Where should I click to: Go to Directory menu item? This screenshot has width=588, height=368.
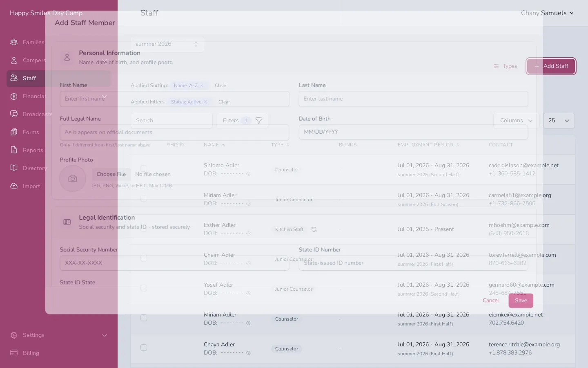35,168
